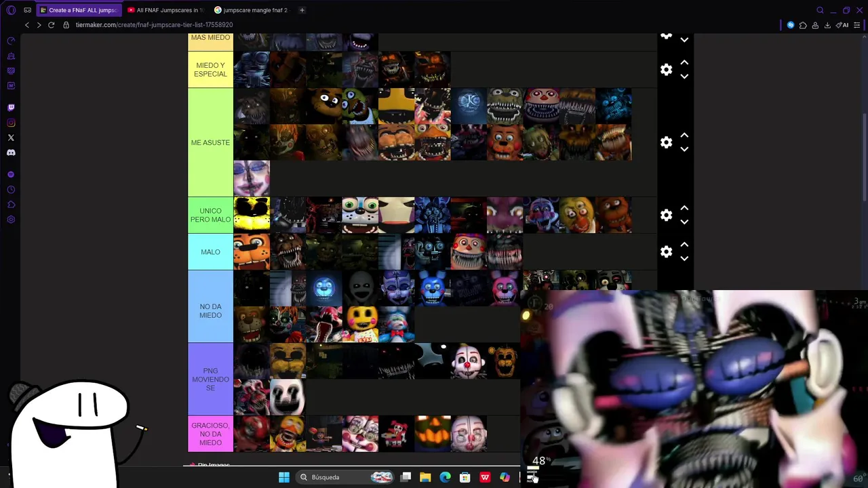Viewport: 868px width, 488px height.
Task: Open settings gear for MALO row
Action: click(x=667, y=251)
